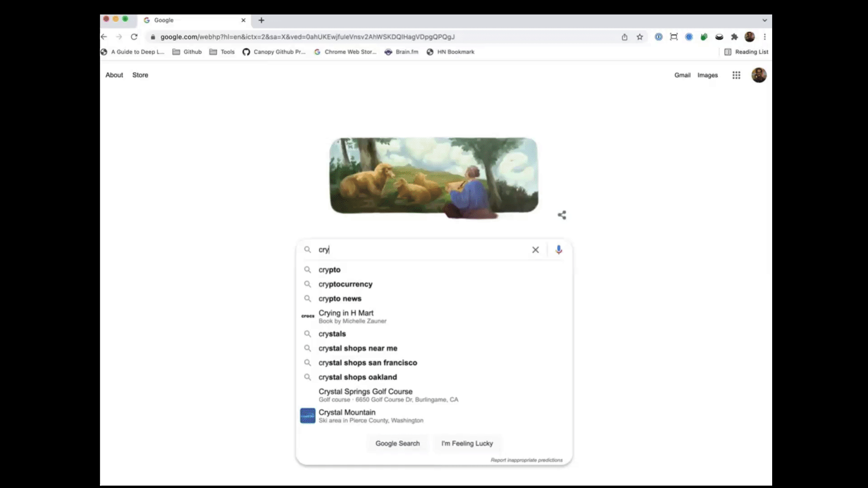Choose Crystal Springs Golf Course suggestion
The image size is (868, 488).
(x=434, y=395)
